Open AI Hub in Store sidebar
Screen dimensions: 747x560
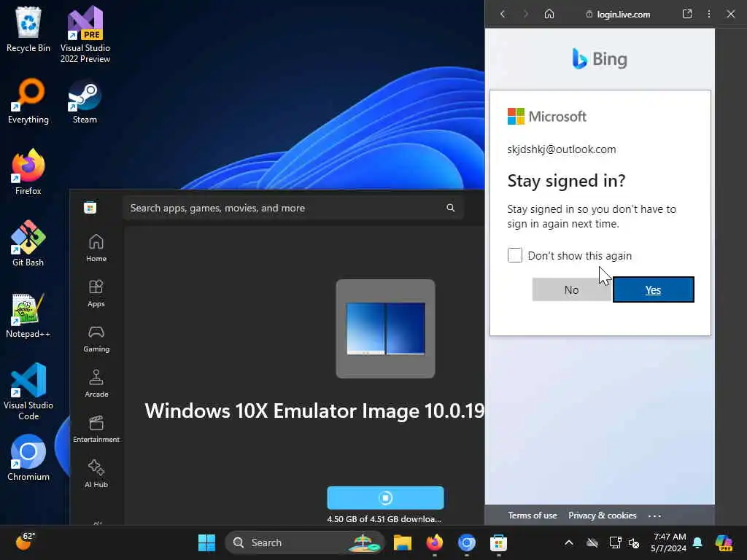tap(96, 474)
